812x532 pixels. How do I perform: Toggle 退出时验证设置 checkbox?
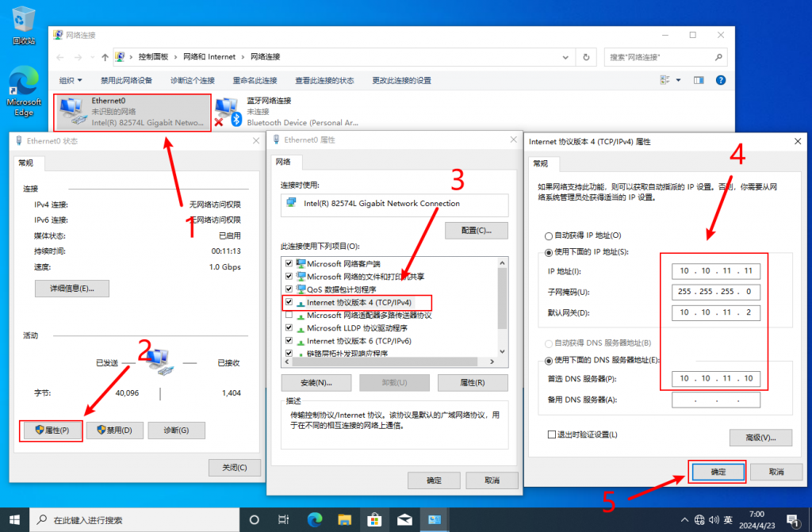pos(552,434)
